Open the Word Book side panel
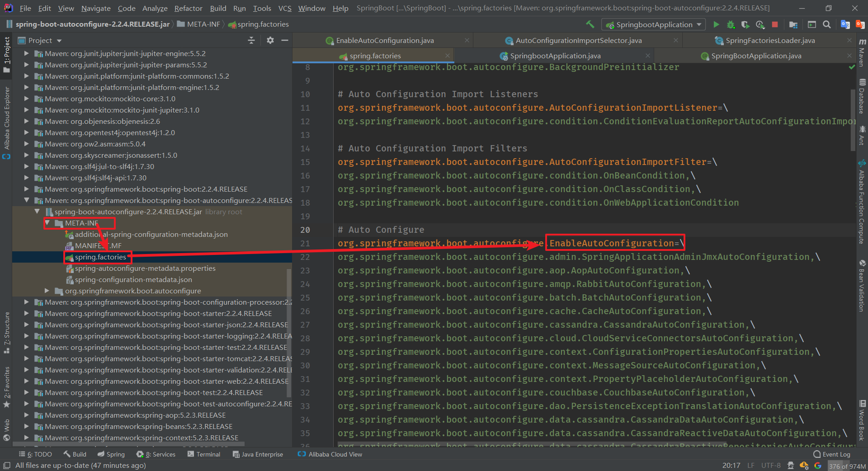The height and width of the screenshot is (471, 868). (x=862, y=420)
